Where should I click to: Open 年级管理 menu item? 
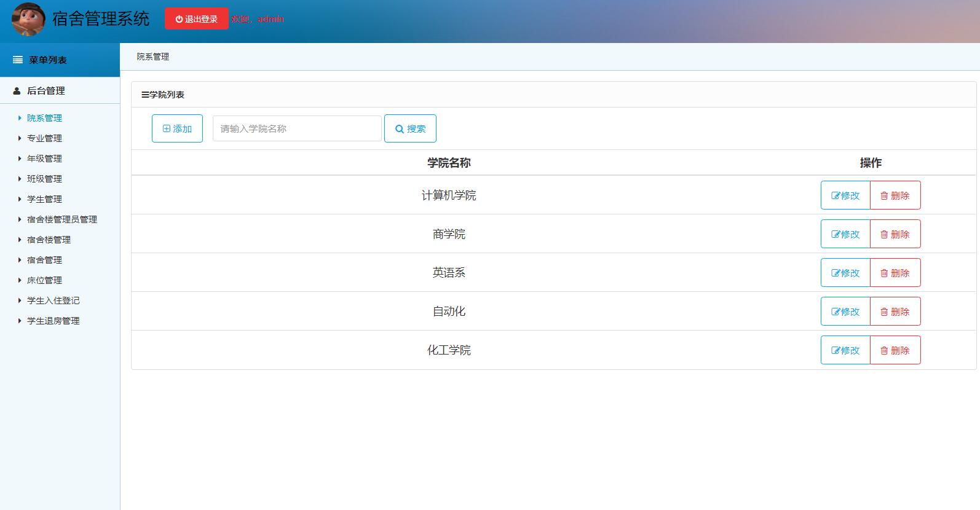pyautogui.click(x=44, y=159)
